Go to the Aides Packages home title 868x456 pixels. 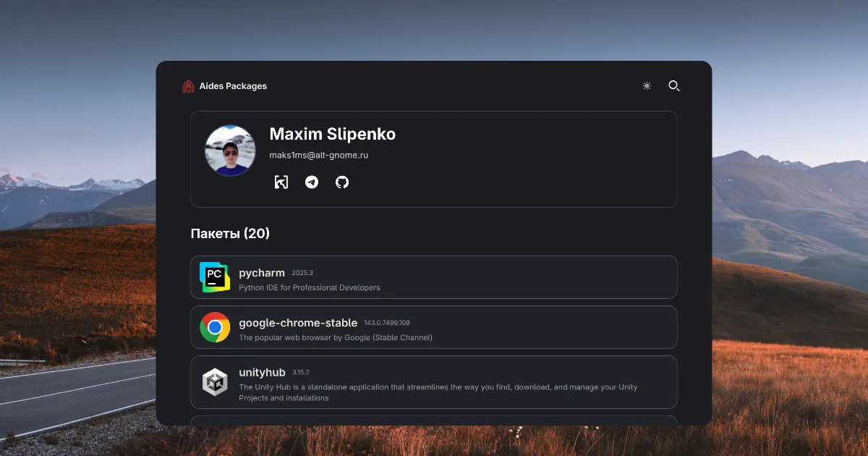tap(233, 86)
